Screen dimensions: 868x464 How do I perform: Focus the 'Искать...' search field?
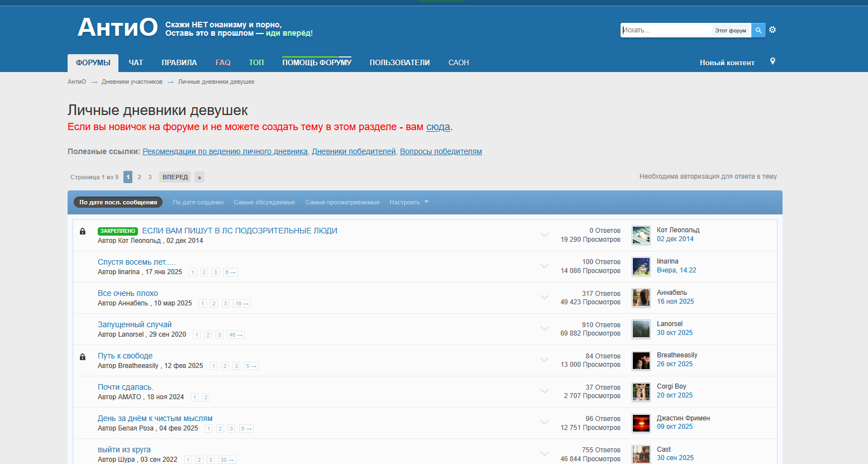665,30
